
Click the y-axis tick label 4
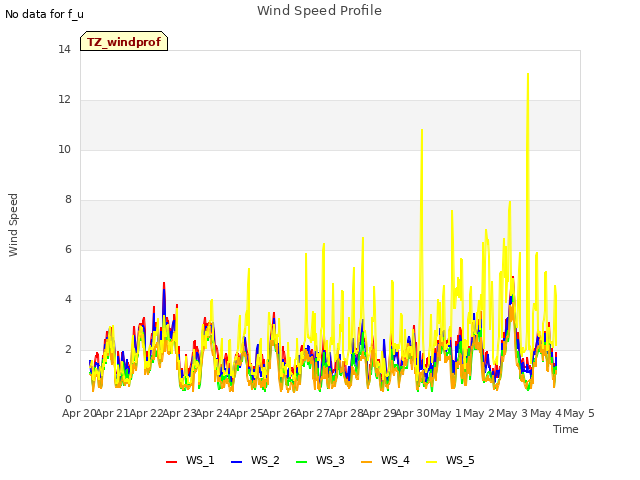pyautogui.click(x=68, y=300)
